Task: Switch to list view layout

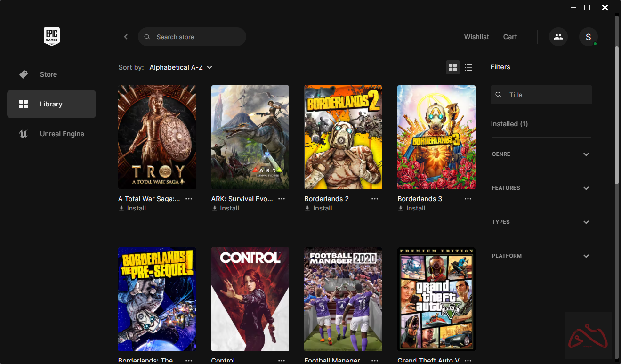Action: [468, 67]
